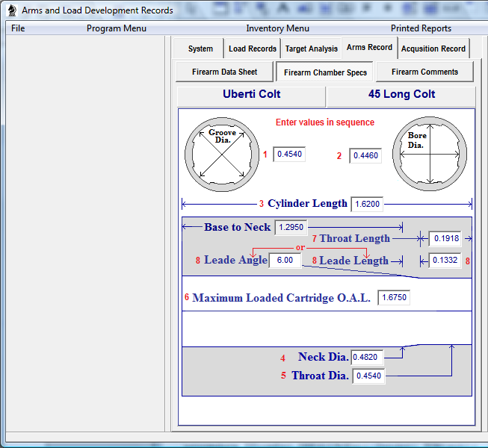Image resolution: width=488 pixels, height=448 pixels.
Task: Open the File menu
Action: 18,28
